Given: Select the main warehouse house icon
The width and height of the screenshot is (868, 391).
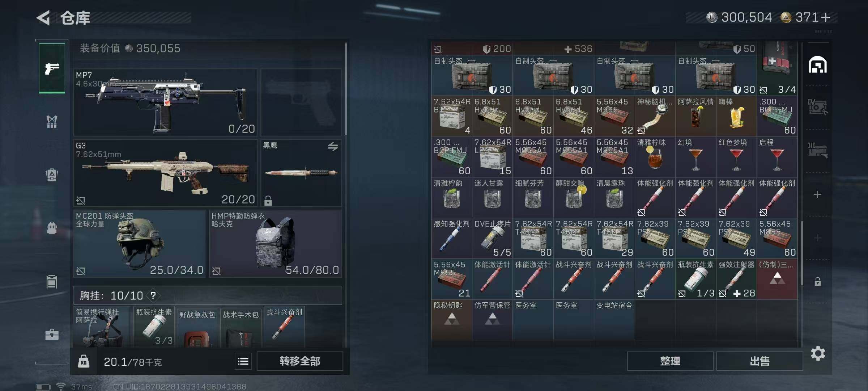Looking at the screenshot, I should 817,65.
